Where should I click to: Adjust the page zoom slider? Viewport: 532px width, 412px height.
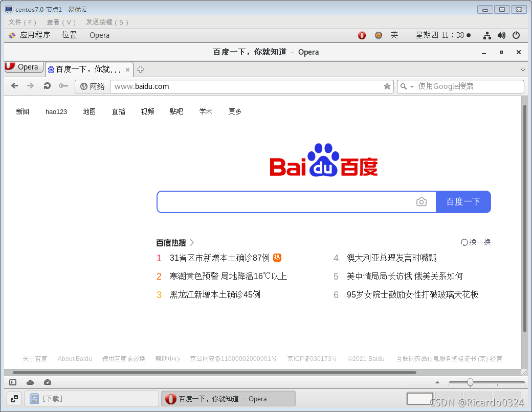[470, 382]
